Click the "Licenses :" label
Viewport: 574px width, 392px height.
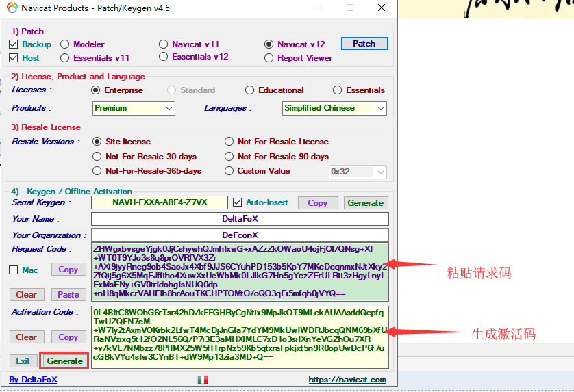pyautogui.click(x=32, y=90)
